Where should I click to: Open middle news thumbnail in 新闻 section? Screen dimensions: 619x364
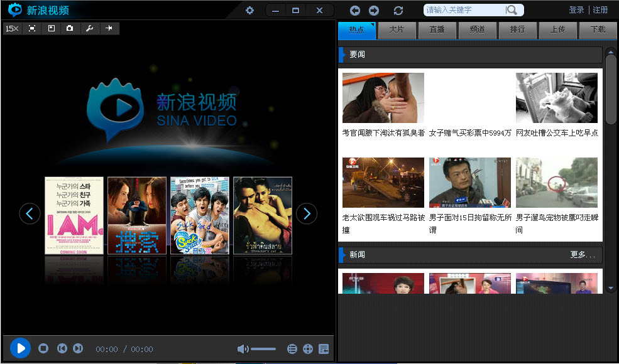(470, 283)
